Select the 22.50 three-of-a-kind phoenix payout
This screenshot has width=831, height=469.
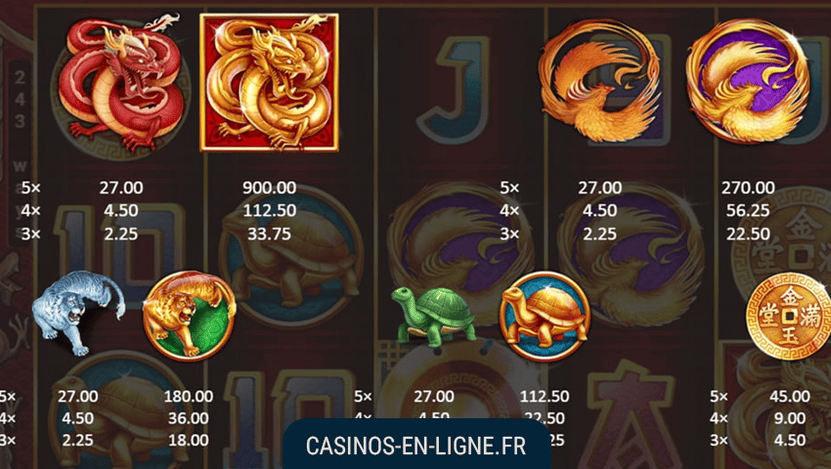tap(748, 234)
